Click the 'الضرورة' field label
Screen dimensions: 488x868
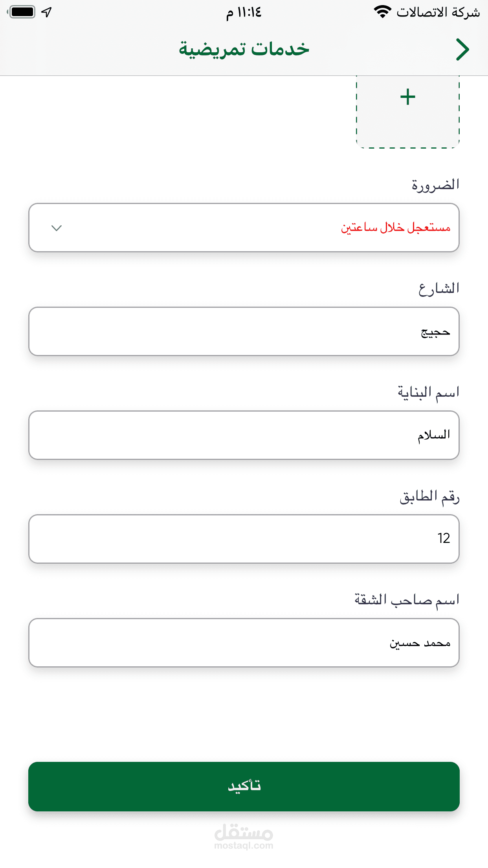435,185
